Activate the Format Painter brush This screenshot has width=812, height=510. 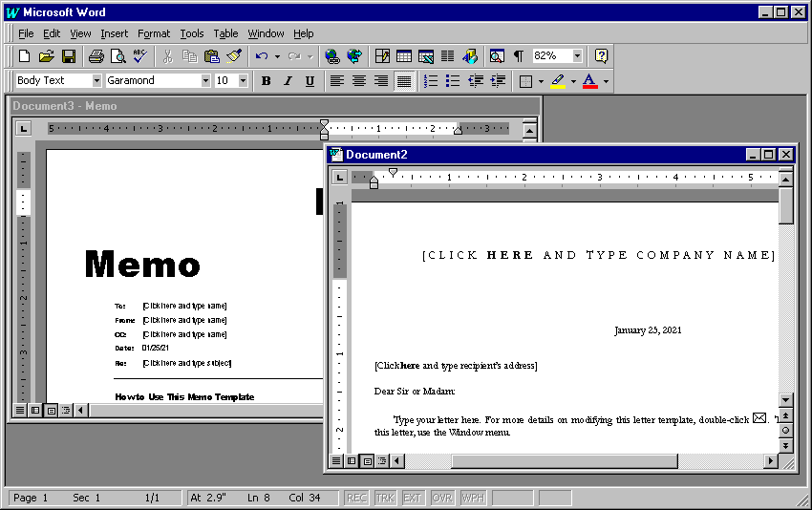(x=234, y=56)
